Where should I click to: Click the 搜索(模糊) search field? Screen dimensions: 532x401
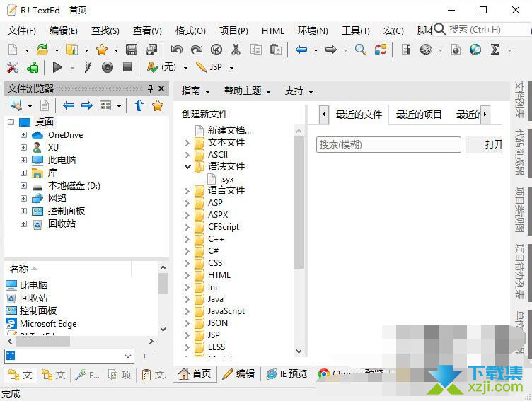tap(388, 144)
